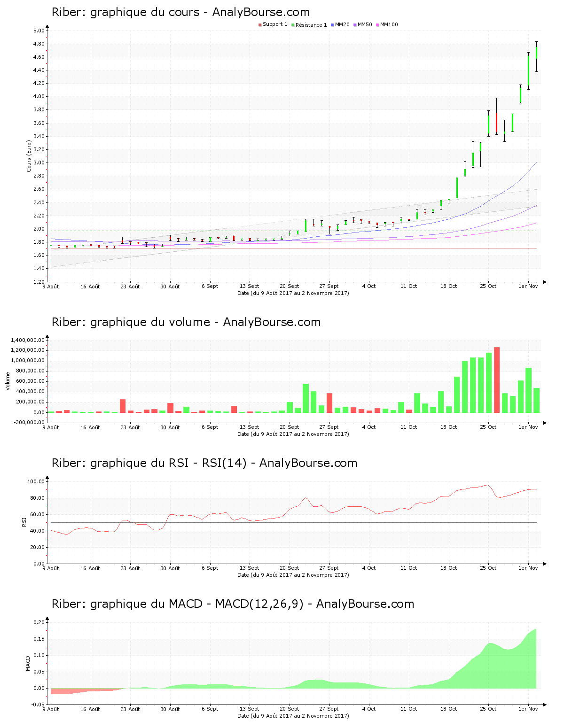Screen dimensions: 564x728
Task: Click '20 Sept' on the RSI chart axis
Action: (290, 568)
